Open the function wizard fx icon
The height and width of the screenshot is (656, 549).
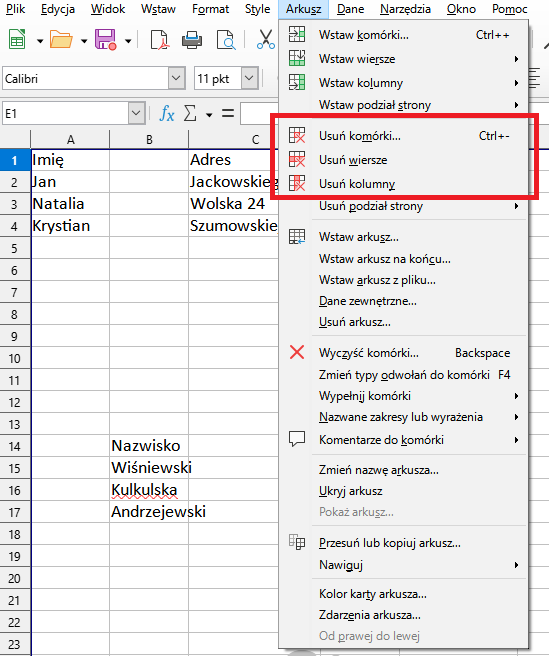point(167,113)
